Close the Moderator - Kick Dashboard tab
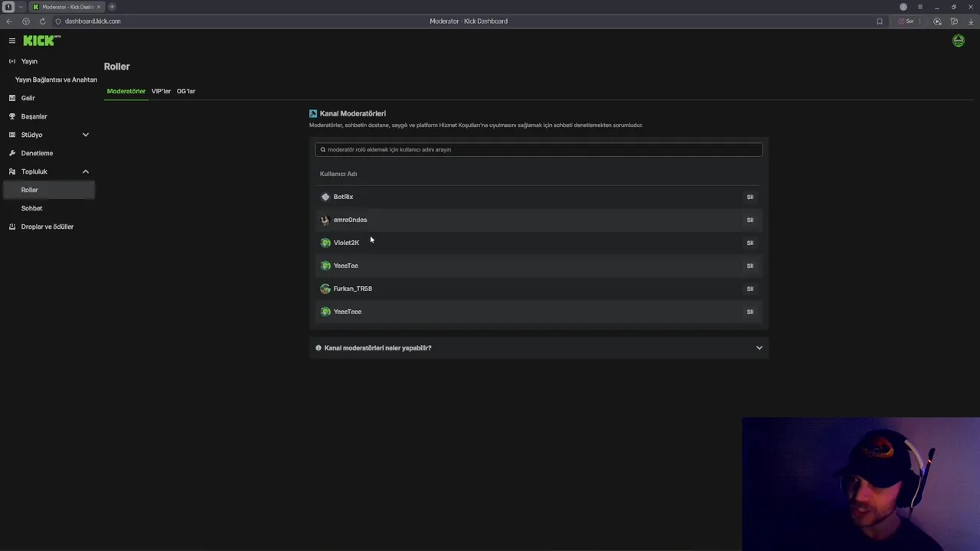The image size is (980, 551). pyautogui.click(x=98, y=7)
